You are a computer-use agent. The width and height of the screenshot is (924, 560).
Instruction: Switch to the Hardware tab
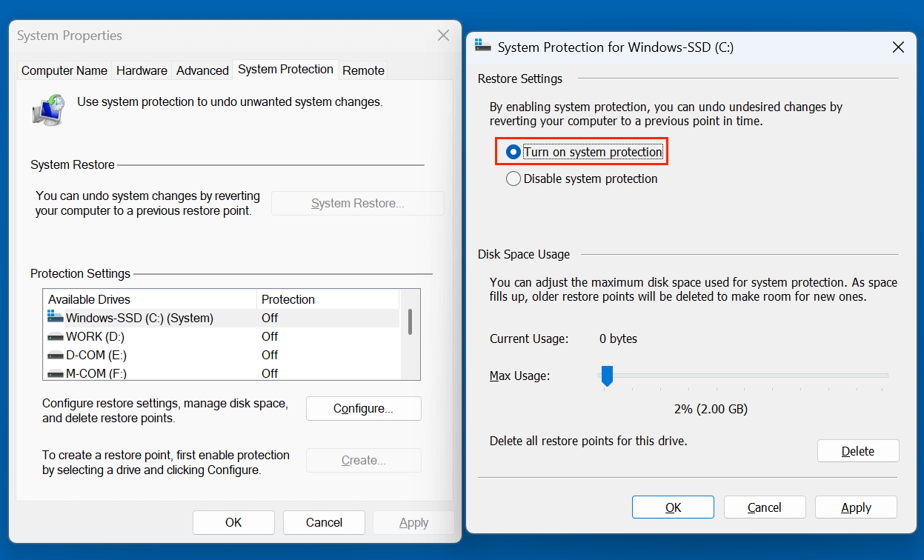pyautogui.click(x=142, y=70)
